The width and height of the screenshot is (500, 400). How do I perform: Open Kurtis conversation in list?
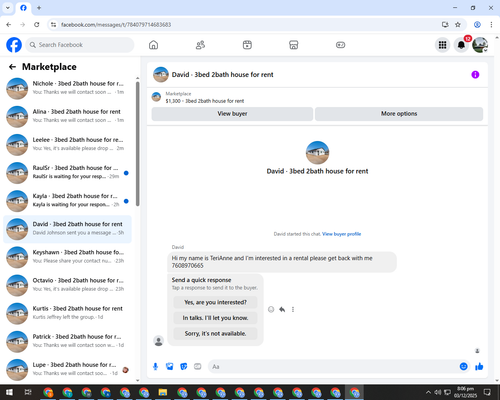pyautogui.click(x=67, y=313)
